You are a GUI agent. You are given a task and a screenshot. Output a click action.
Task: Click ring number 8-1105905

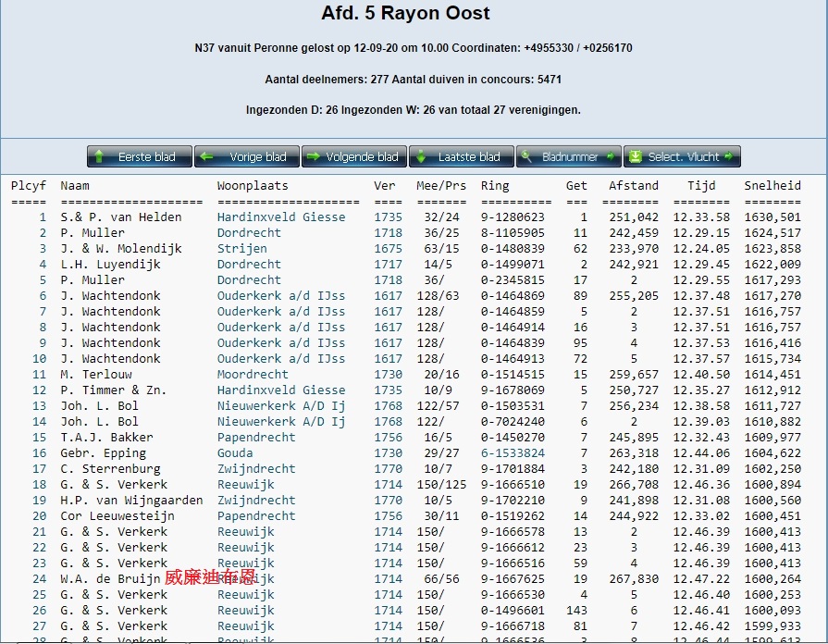[x=513, y=233]
